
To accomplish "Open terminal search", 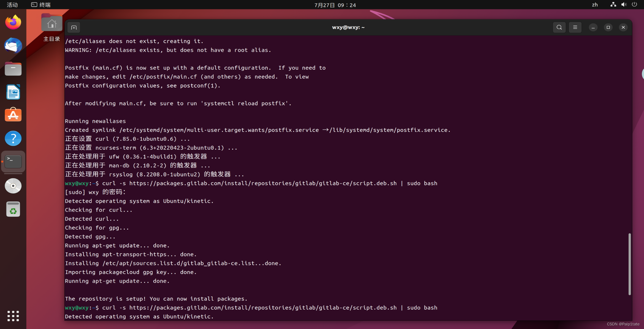I will (559, 27).
